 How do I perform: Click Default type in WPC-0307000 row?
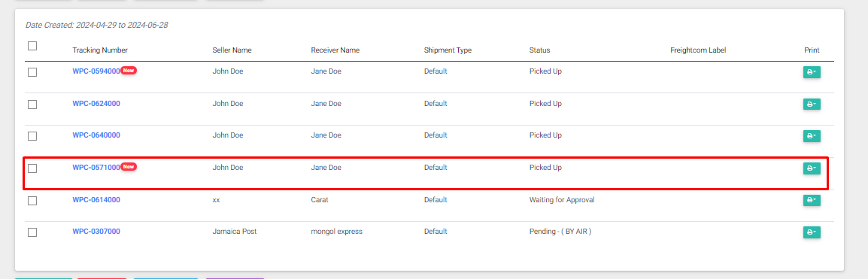pos(436,232)
